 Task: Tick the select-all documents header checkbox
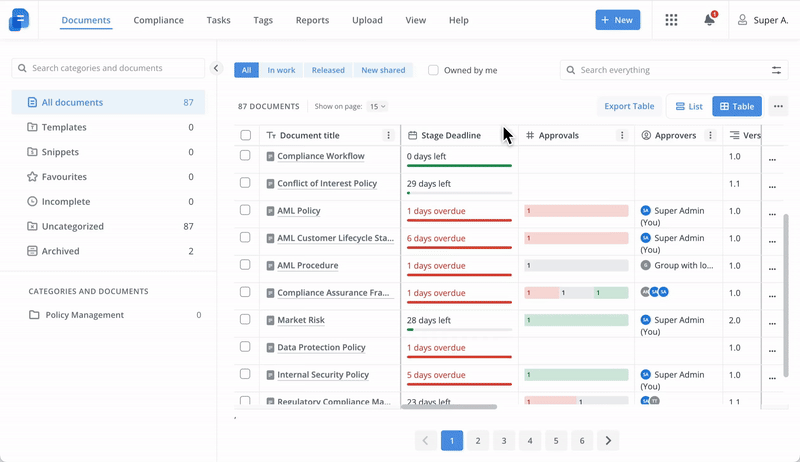coord(246,135)
